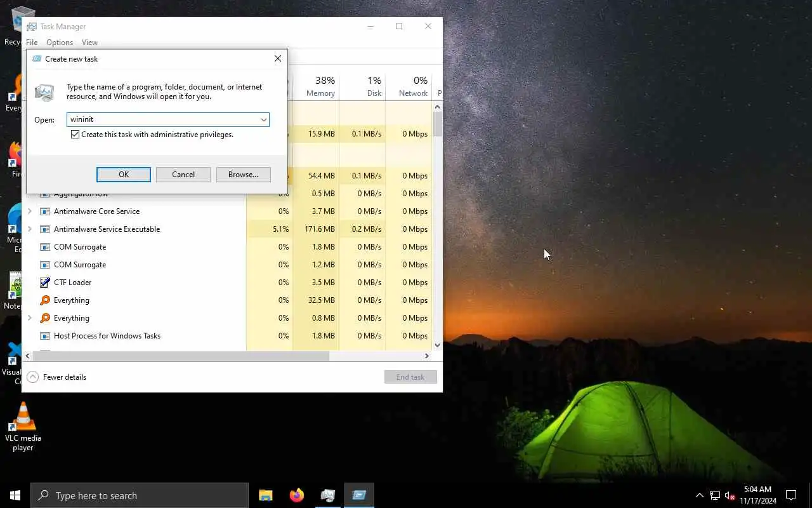The image size is (812, 508).
Task: Click the first Everything search icon
Action: tap(45, 300)
